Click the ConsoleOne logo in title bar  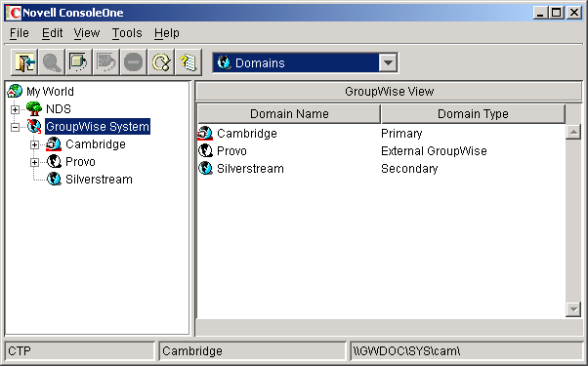[x=14, y=13]
